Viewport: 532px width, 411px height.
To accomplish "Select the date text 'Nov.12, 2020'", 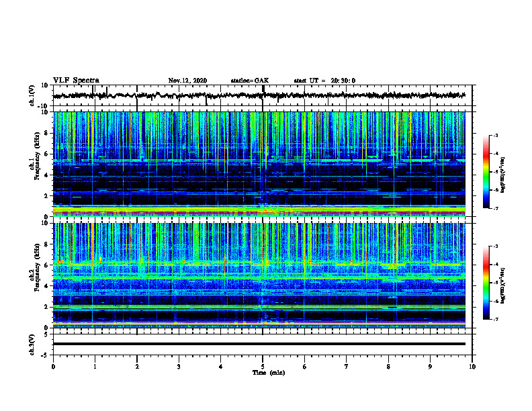I will tap(187, 81).
